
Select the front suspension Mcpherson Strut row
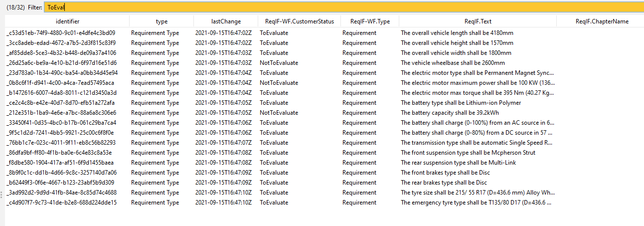coord(468,153)
